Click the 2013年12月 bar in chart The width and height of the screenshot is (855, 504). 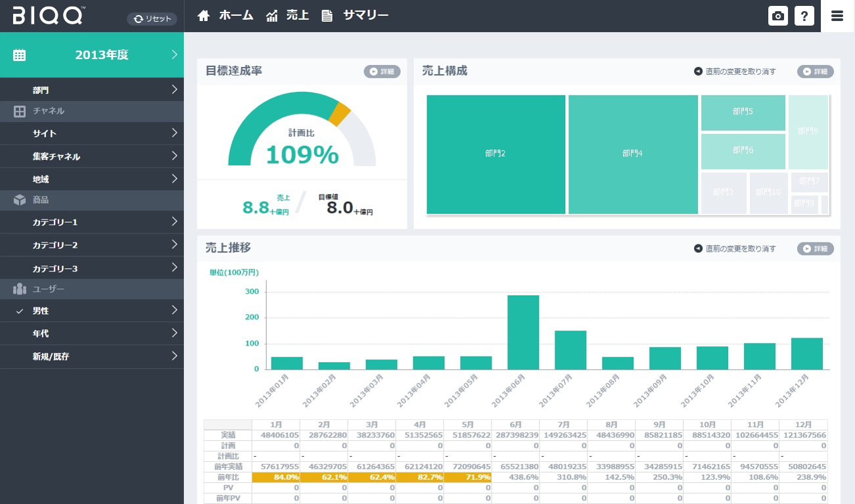tap(807, 354)
